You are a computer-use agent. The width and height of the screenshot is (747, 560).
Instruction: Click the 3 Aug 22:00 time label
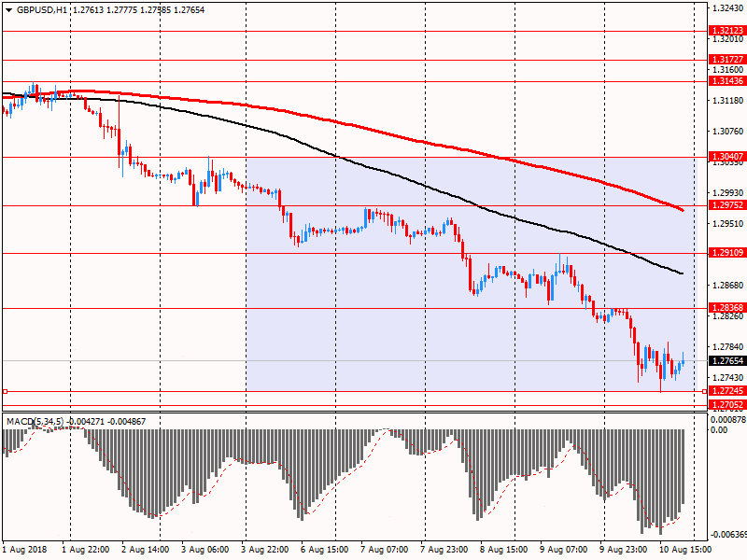tap(265, 550)
